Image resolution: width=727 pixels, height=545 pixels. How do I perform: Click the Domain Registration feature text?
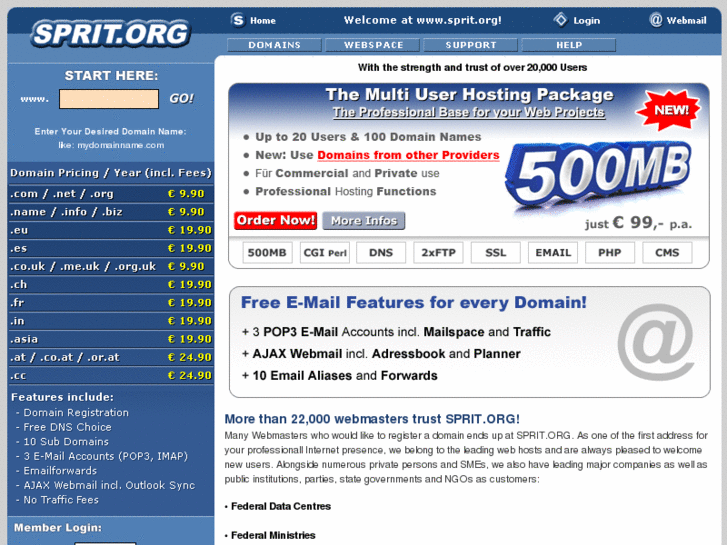tap(76, 412)
